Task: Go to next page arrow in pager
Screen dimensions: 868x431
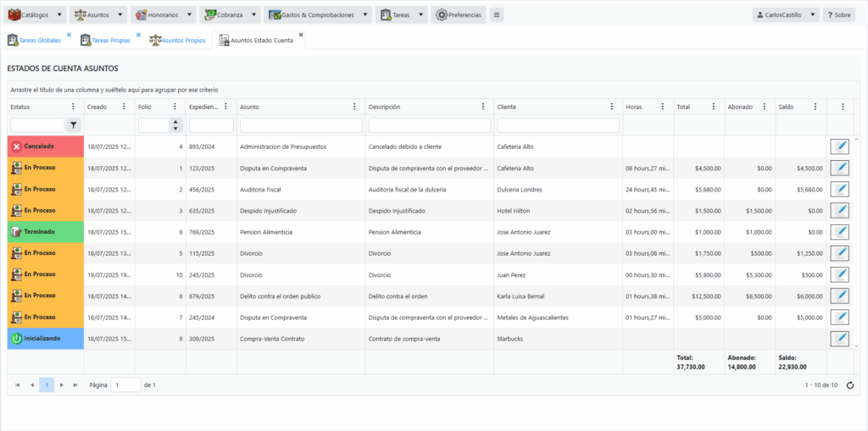Action: 61,385
